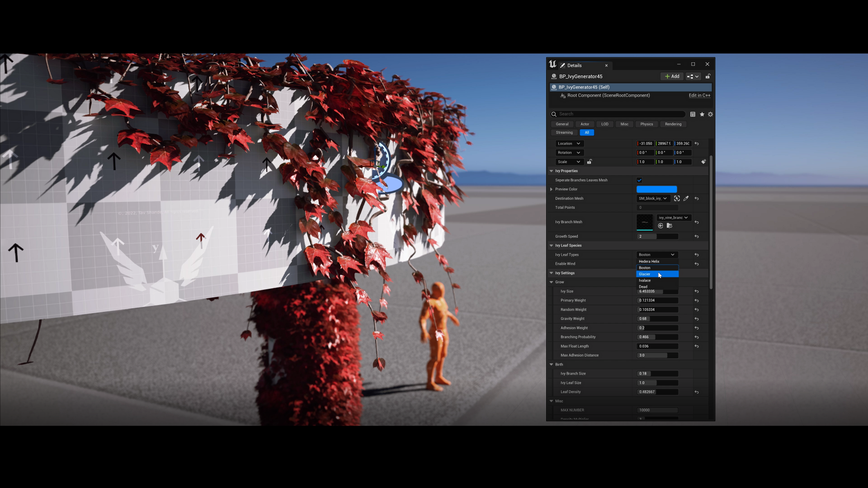Toggle the Seperate Branches Leaves Mesh checkbox
Viewport: 868px width, 488px height.
[x=639, y=180]
